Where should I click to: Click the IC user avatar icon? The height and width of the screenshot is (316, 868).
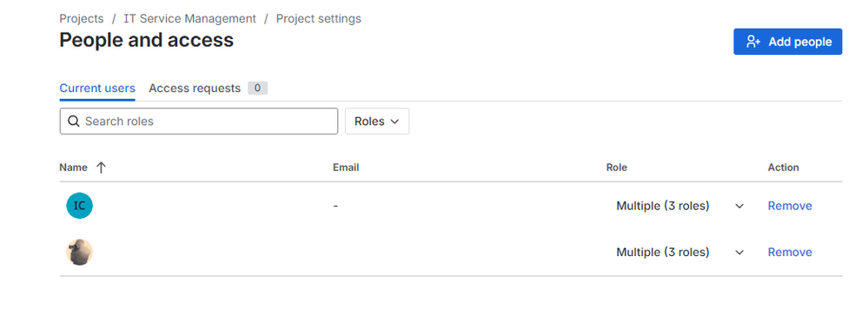[x=79, y=206]
